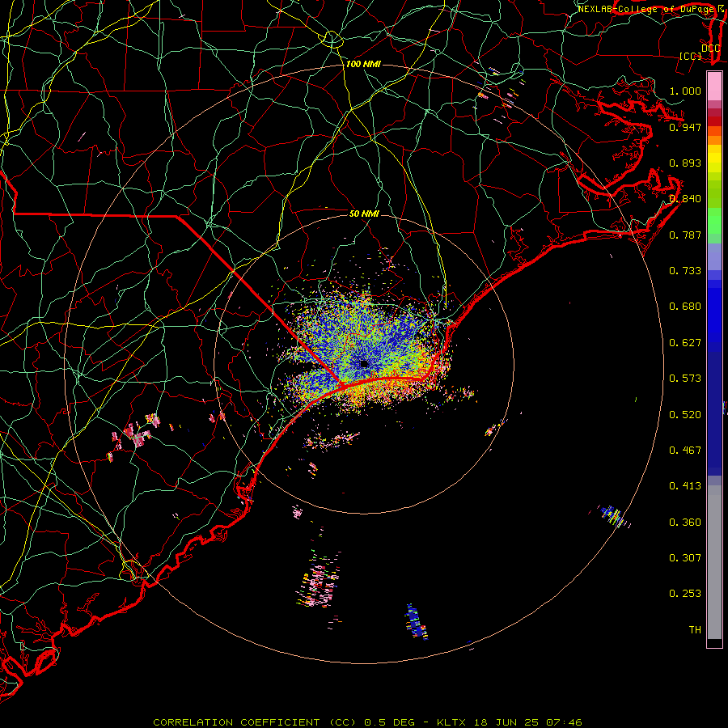Click the [CC] label above the color bar
This screenshot has width=728, height=728.
point(690,56)
